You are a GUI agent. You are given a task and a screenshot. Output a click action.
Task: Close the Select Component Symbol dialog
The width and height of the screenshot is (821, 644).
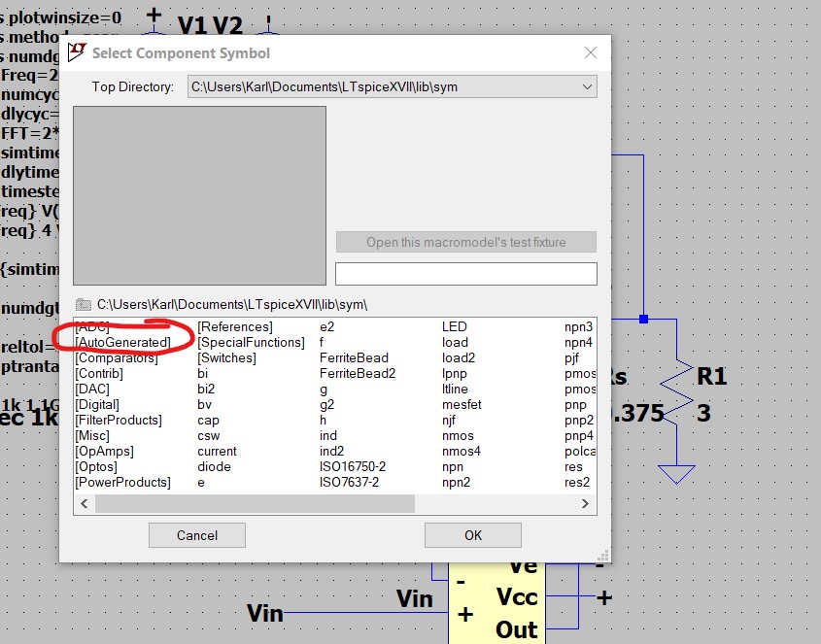[x=591, y=52]
